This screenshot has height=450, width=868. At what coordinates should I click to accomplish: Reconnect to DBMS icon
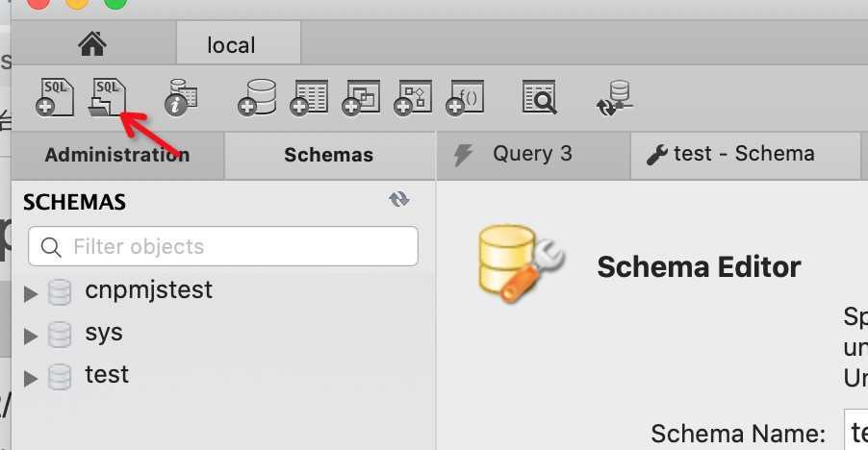tap(615, 98)
